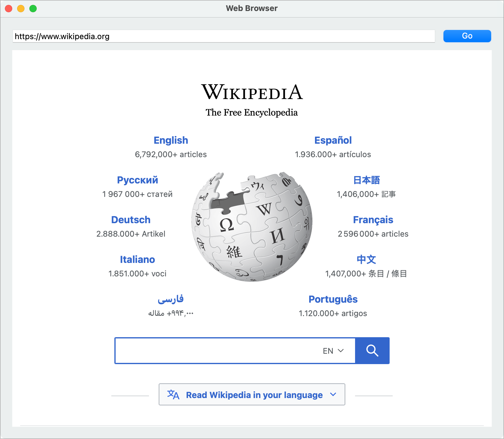This screenshot has height=439, width=504.
Task: Select the 日本語 language link
Action: 366,180
